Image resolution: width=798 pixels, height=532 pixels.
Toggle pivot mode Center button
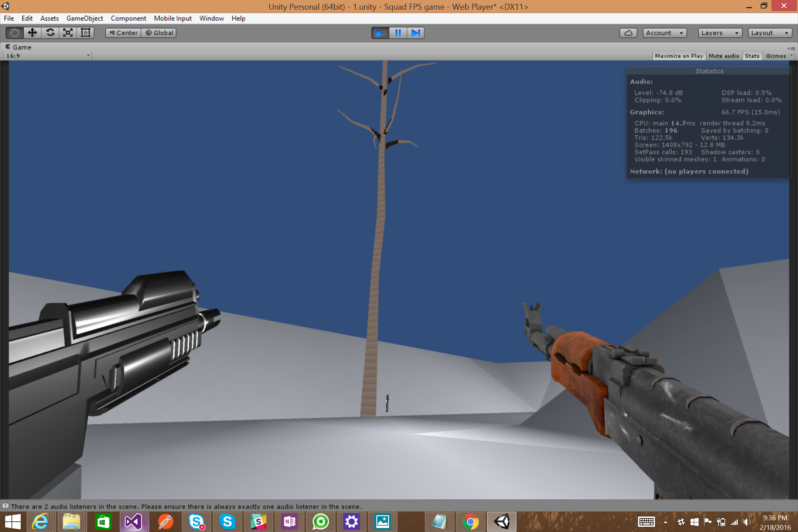(123, 33)
